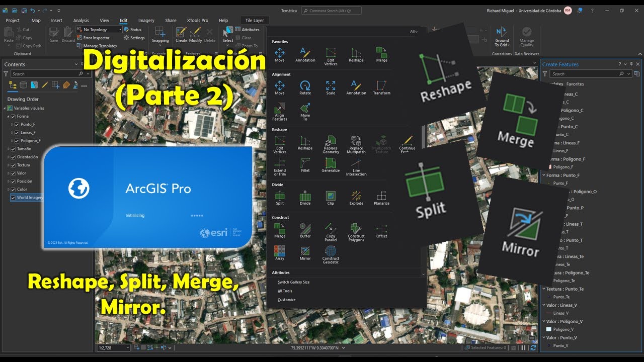Choose the Planarize tool
The image size is (644, 362).
point(381,198)
